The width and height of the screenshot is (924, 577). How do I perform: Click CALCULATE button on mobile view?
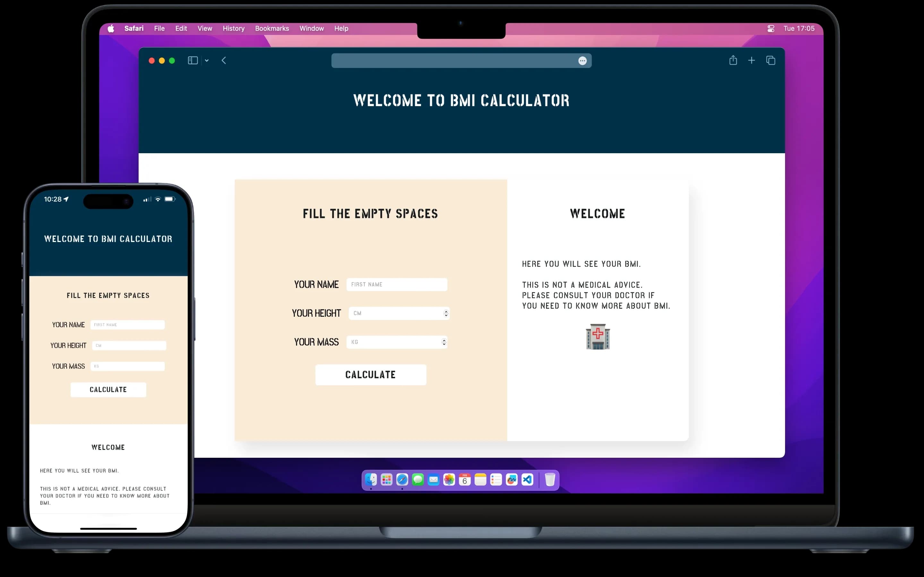[x=108, y=389]
